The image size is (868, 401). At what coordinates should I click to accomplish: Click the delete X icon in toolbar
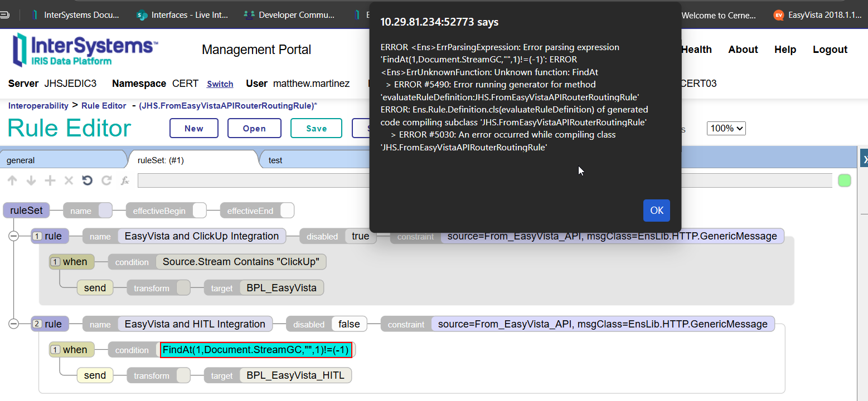click(69, 180)
